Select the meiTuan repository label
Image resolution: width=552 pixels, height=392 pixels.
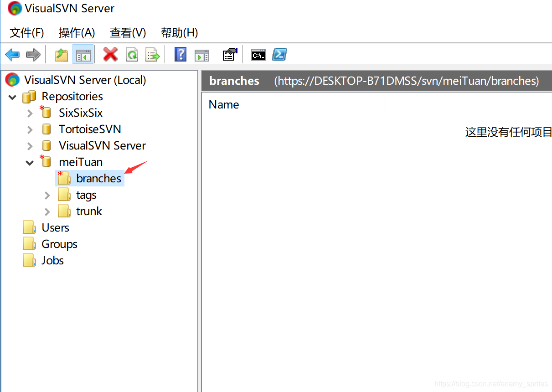pos(81,162)
